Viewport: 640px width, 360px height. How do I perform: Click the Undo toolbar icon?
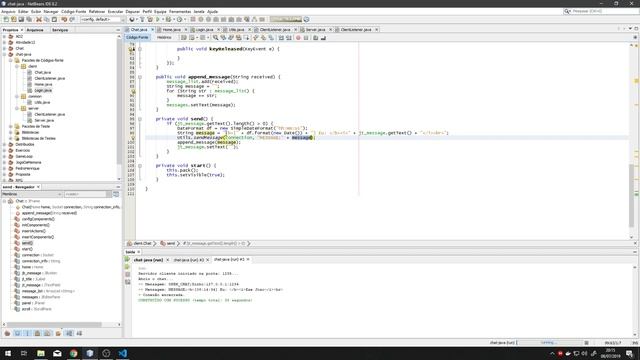pyautogui.click(x=64, y=19)
